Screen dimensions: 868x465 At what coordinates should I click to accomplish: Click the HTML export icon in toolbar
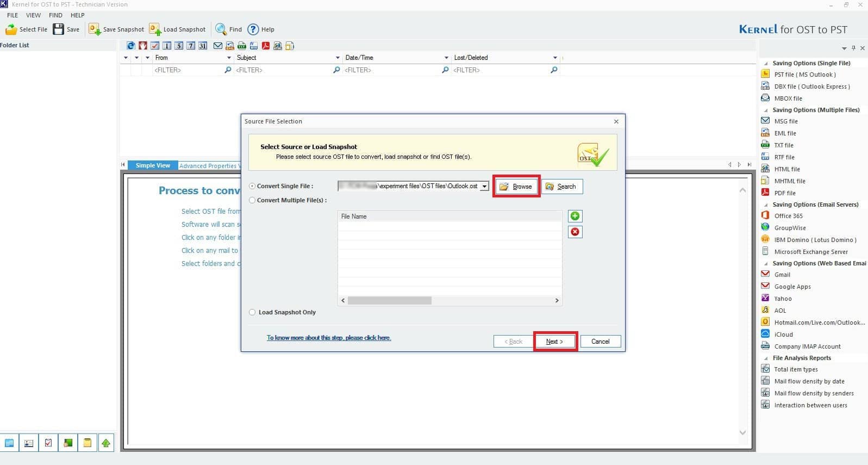click(x=278, y=46)
